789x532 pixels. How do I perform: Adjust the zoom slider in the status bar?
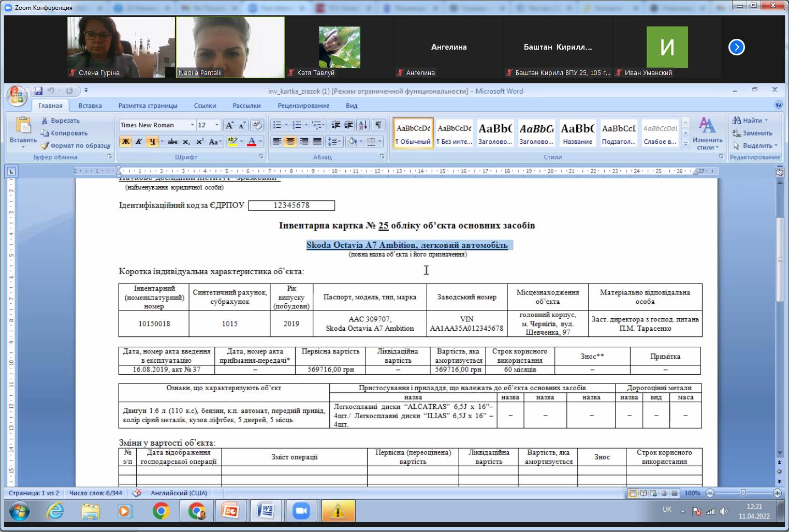[743, 493]
